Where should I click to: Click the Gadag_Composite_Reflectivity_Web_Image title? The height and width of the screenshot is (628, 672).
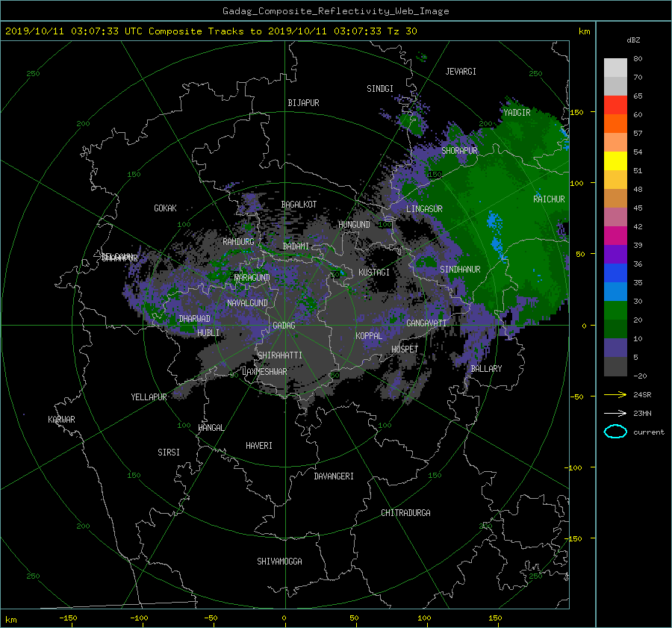coord(335,11)
